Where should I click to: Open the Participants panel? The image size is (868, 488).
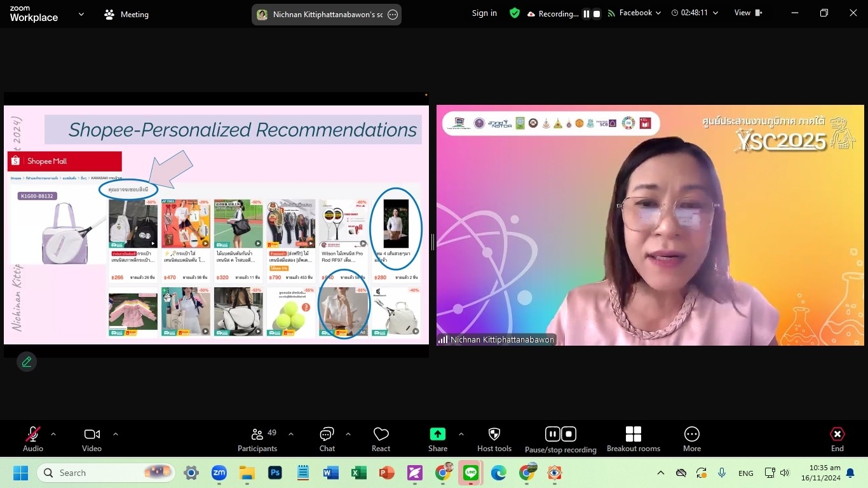pos(257,435)
